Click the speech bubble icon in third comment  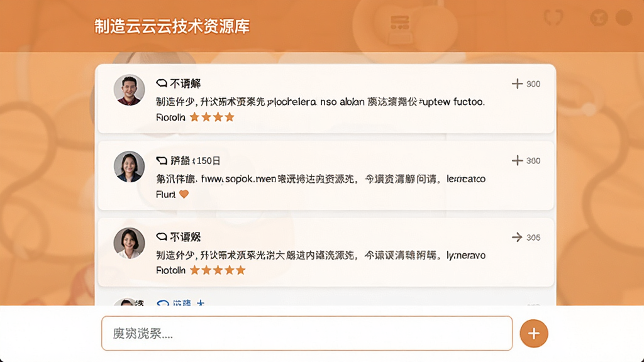point(162,237)
